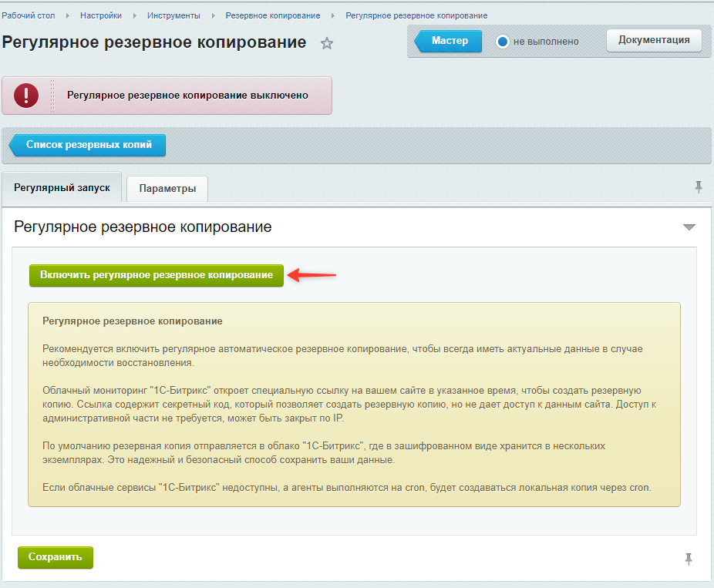Open the Документация page

[x=654, y=40]
